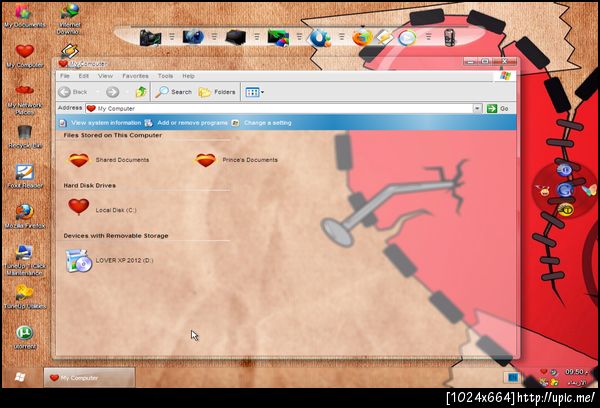Click the blue globe monitor dock icon
This screenshot has height=408, width=600.
193,37
